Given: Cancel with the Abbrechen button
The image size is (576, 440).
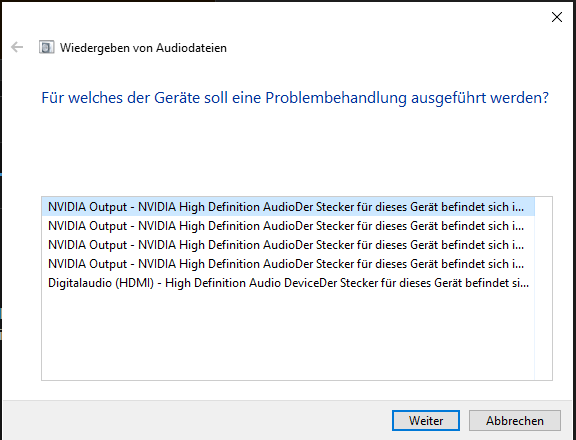Looking at the screenshot, I should [x=515, y=421].
